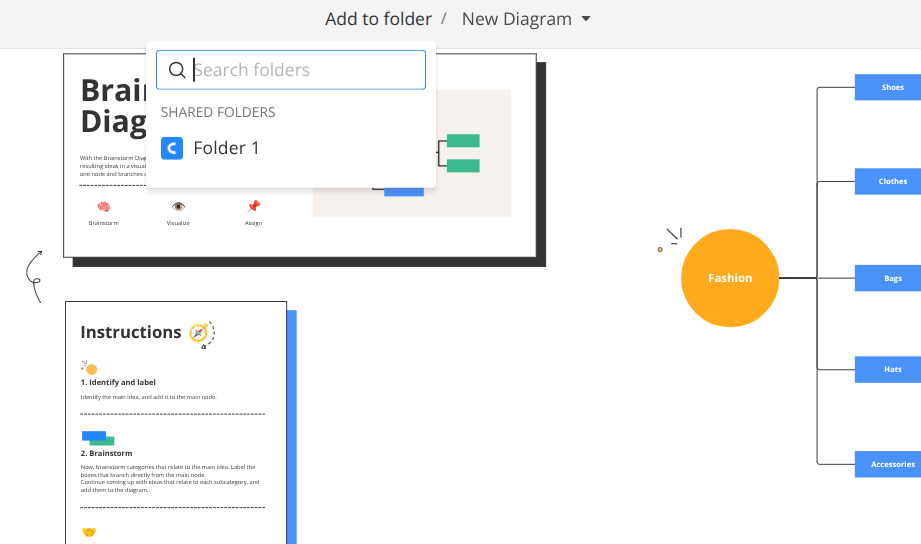Click the eye icon above Visualize
921x544 pixels.
click(x=178, y=207)
